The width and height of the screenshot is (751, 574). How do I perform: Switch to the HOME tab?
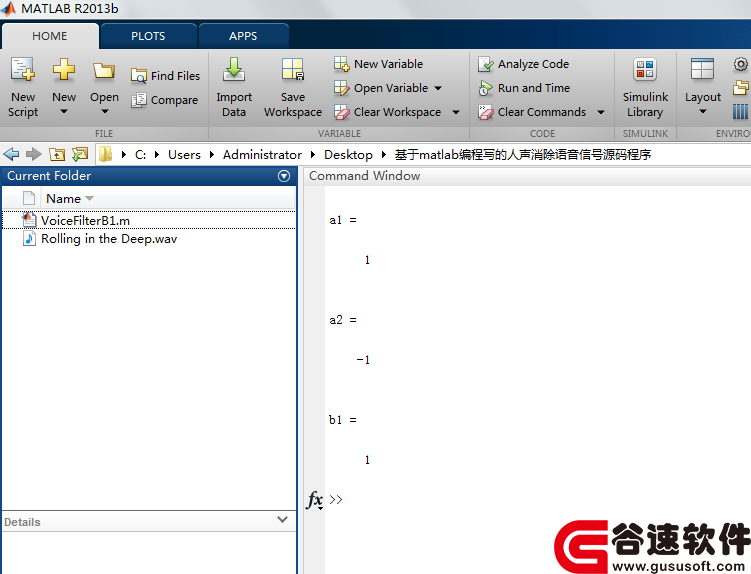coord(50,36)
